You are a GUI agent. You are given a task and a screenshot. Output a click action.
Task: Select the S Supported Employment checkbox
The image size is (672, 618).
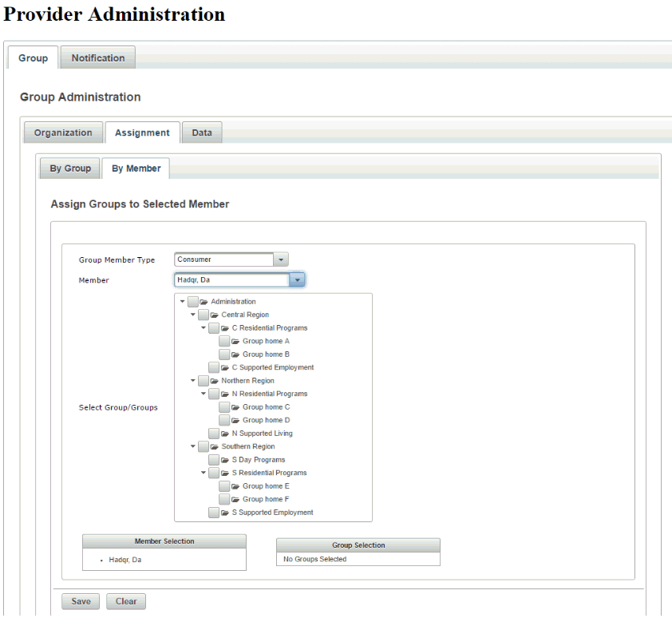(214, 513)
